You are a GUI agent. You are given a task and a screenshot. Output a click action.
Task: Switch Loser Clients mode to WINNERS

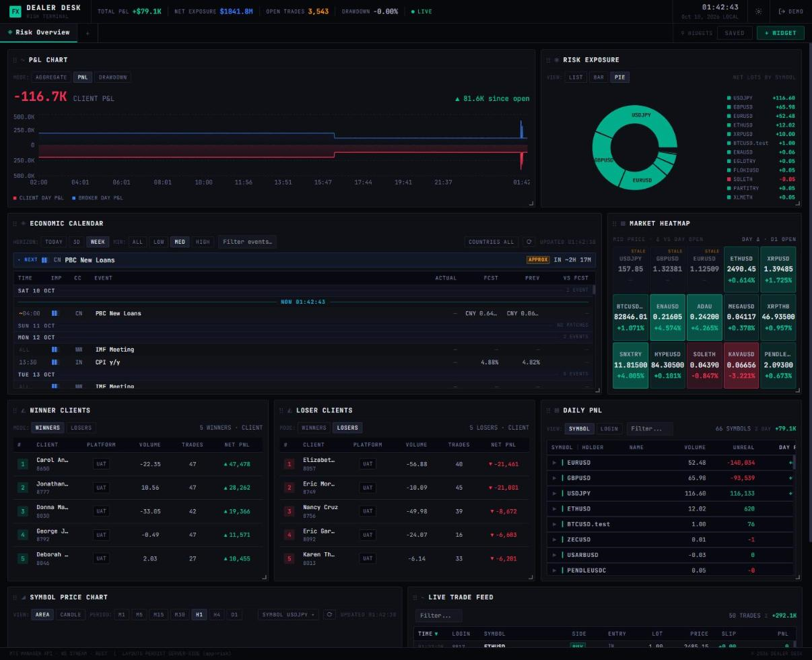(x=313, y=428)
